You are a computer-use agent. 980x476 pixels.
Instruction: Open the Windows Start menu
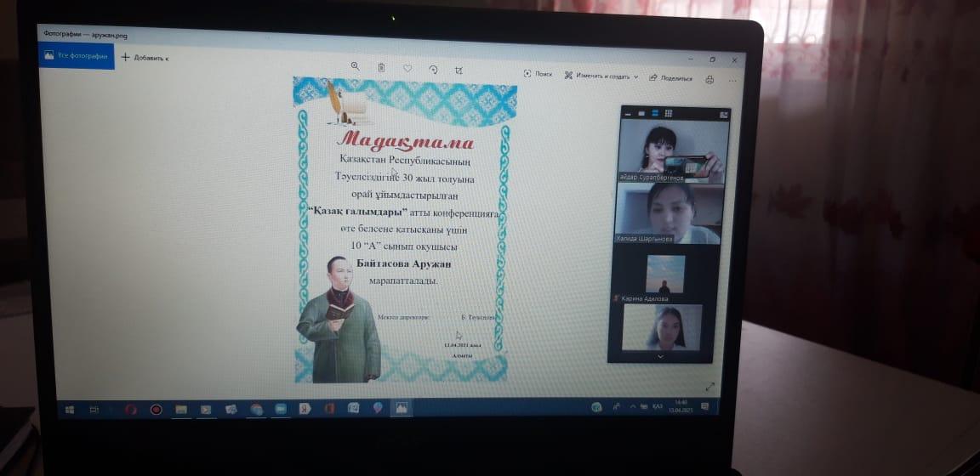tap(70, 410)
